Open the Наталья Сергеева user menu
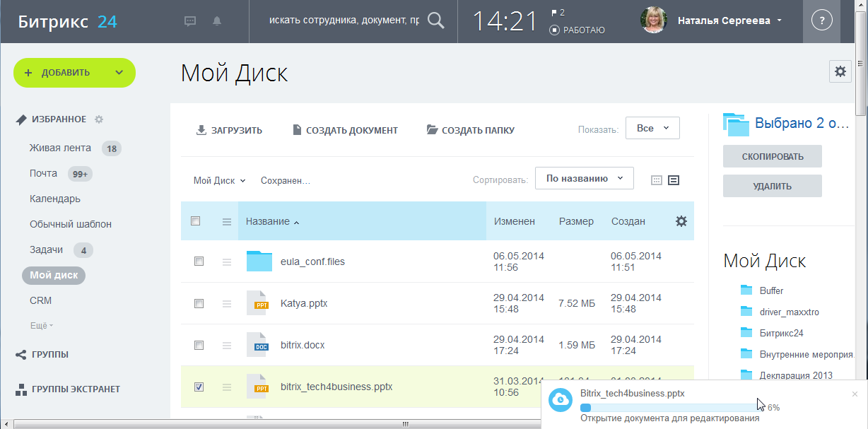 730,20
